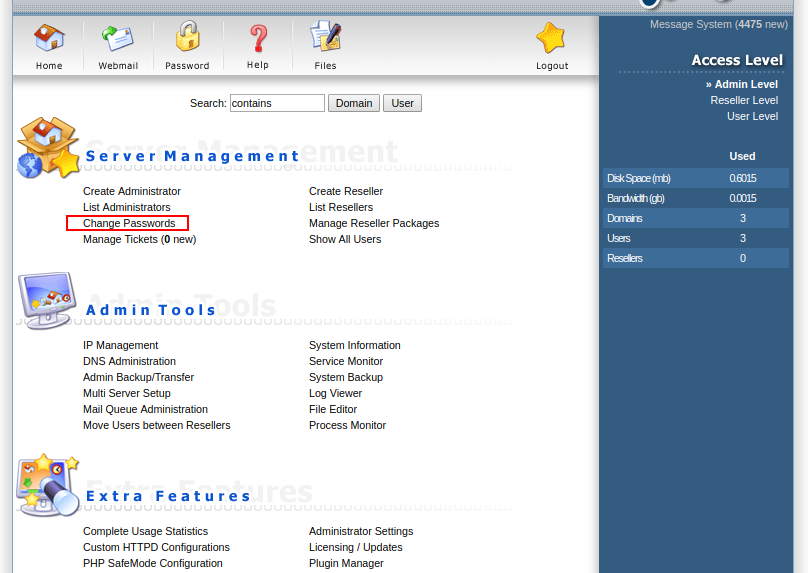Open Message System link
Screen dimensions: 808x573
click(719, 24)
